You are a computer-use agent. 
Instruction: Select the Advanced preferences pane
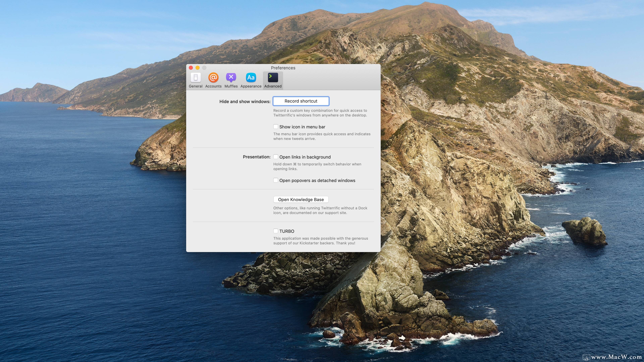tap(273, 80)
